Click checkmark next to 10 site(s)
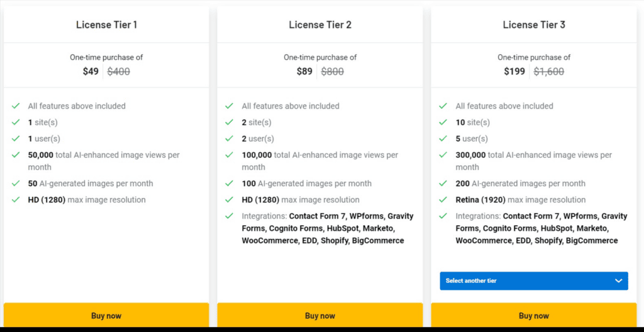The height and width of the screenshot is (332, 644). pos(443,123)
